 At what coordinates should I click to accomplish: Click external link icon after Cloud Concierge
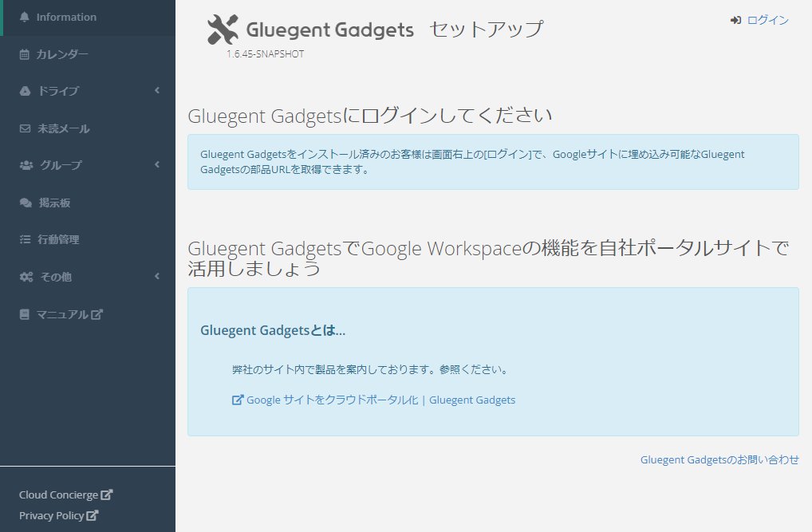(106, 495)
